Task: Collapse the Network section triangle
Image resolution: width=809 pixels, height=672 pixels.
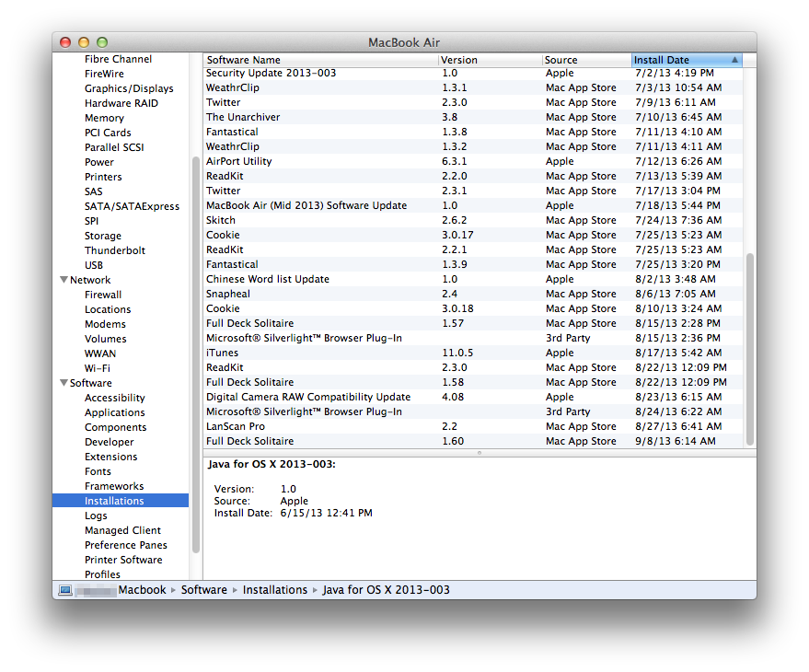Action: pos(64,280)
